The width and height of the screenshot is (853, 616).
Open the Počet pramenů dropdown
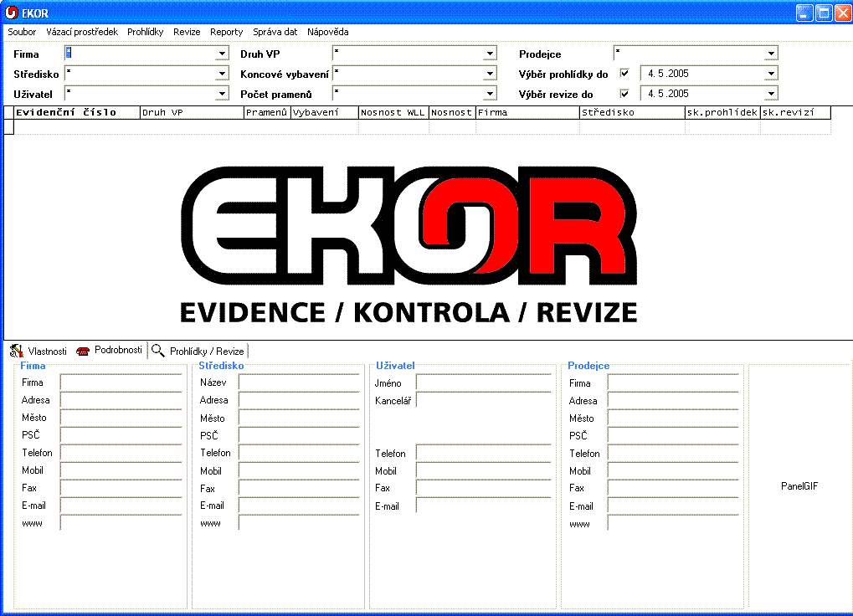[490, 94]
